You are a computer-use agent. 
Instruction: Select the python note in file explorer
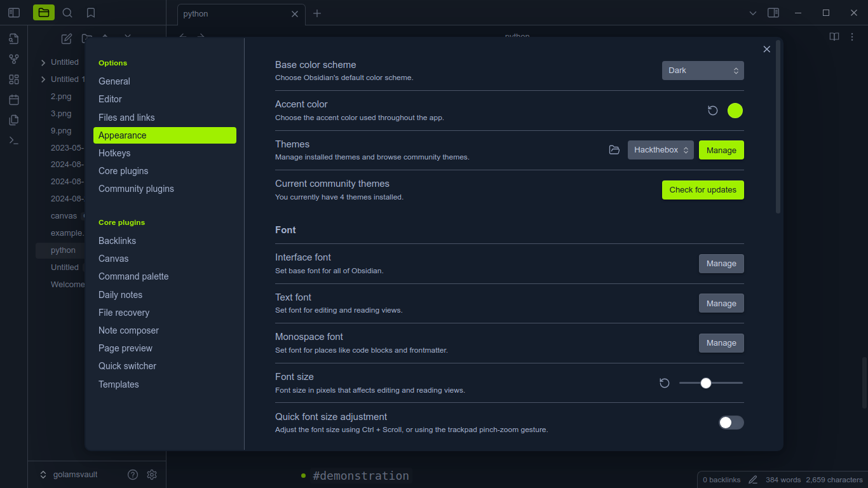[63, 250]
